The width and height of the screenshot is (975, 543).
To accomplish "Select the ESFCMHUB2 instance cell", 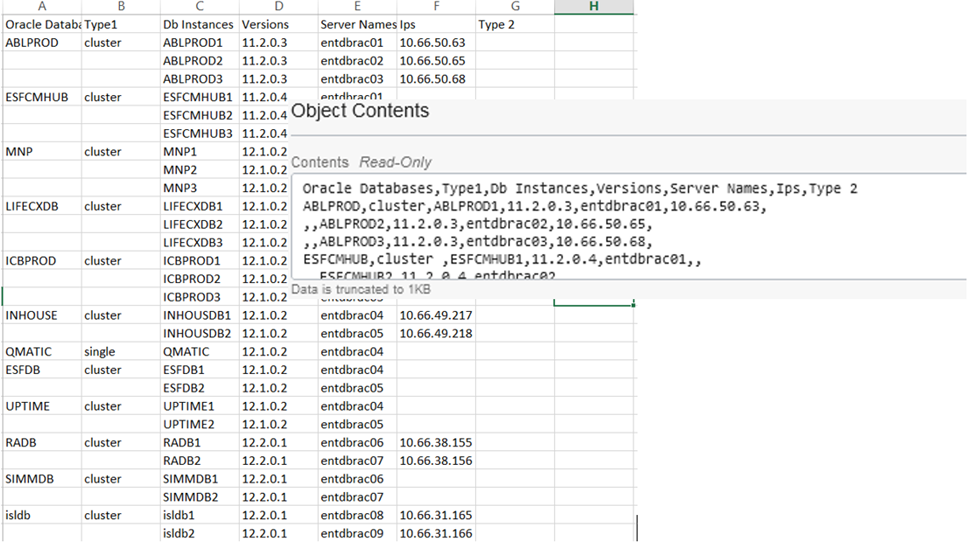I will pos(200,115).
